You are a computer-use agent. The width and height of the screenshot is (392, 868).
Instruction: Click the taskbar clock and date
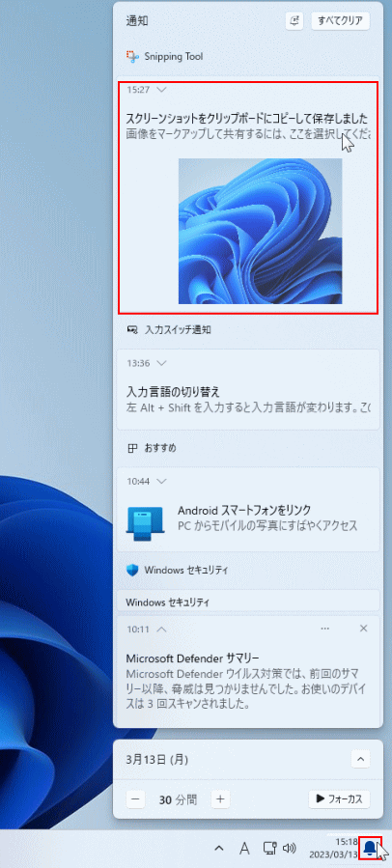(x=333, y=848)
